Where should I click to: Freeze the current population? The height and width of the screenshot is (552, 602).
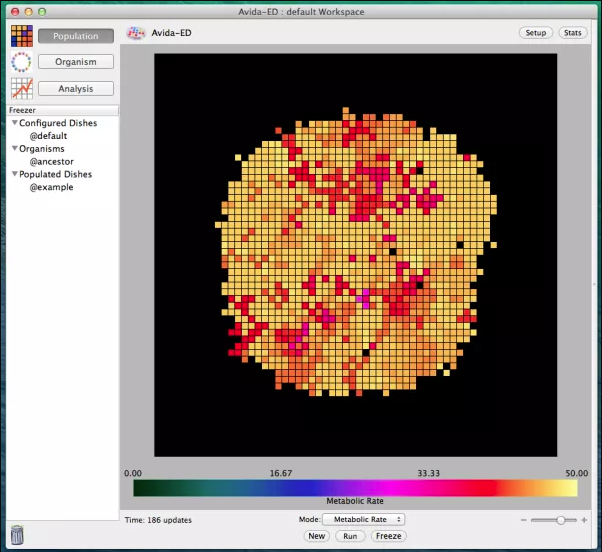[x=388, y=536]
